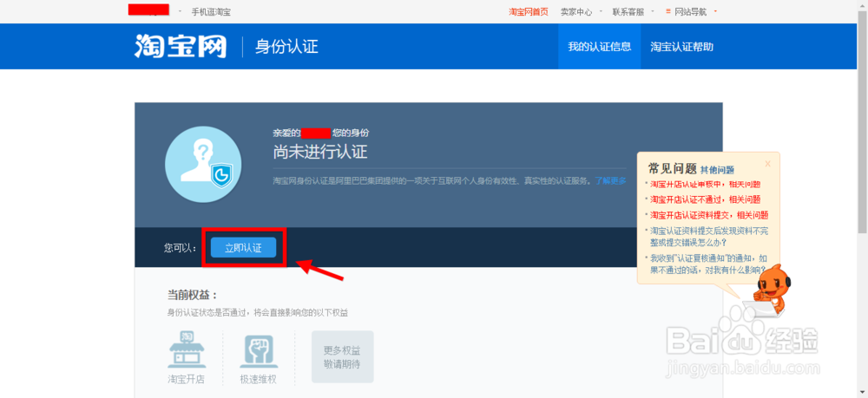Click the question-mark identity avatar icon

click(x=203, y=162)
